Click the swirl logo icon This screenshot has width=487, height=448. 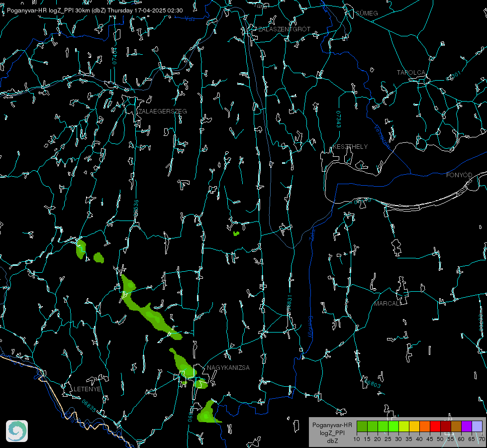17,431
